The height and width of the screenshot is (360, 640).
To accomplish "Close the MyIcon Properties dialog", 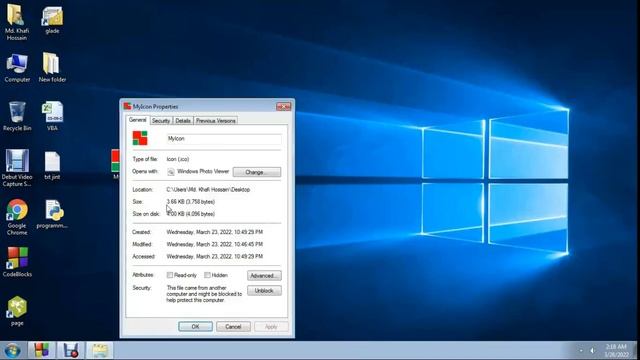I will (x=284, y=107).
